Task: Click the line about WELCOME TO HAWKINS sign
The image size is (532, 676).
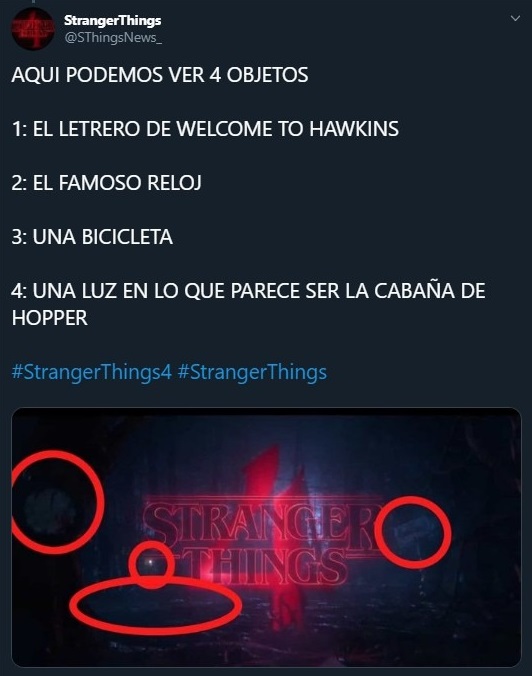Action: (x=205, y=129)
